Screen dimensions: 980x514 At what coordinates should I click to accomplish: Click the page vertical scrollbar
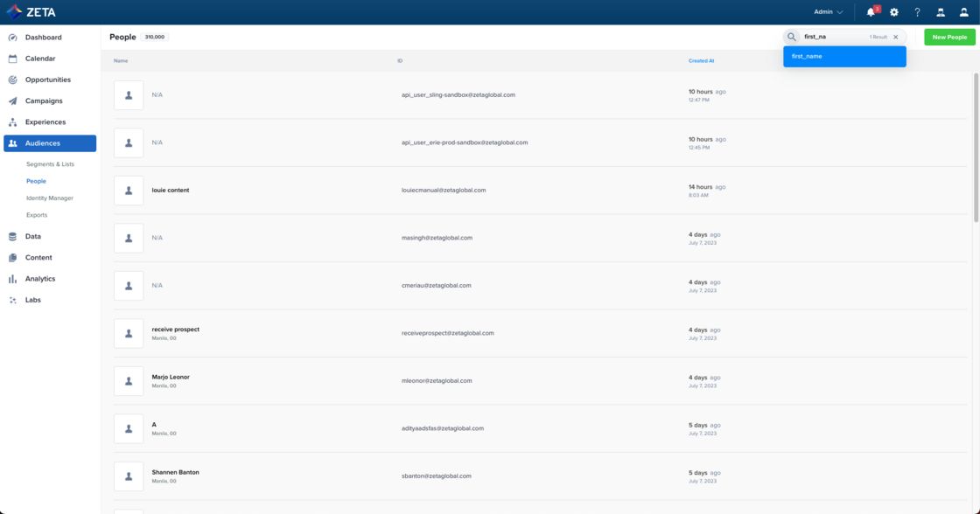click(x=976, y=149)
